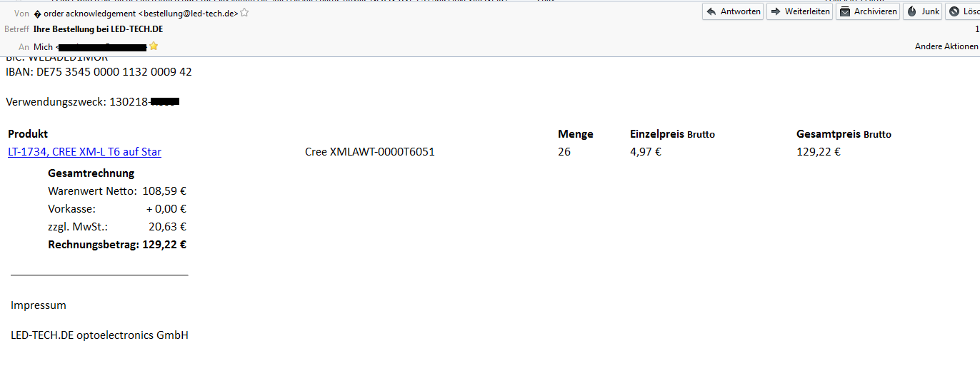Image resolution: width=980 pixels, height=366 pixels.
Task: Click the Einzelpreis Brutto column header
Action: coord(672,134)
